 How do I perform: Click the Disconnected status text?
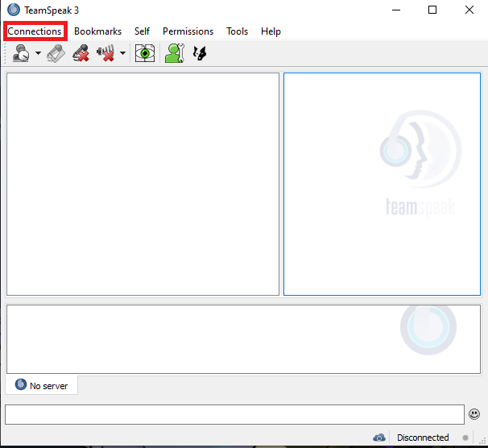[423, 438]
